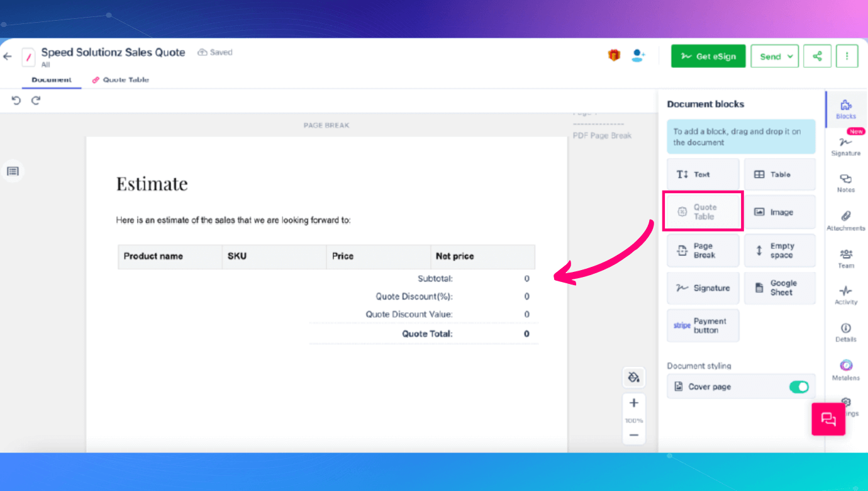
Task: Zoom in with the plus button
Action: click(x=633, y=403)
